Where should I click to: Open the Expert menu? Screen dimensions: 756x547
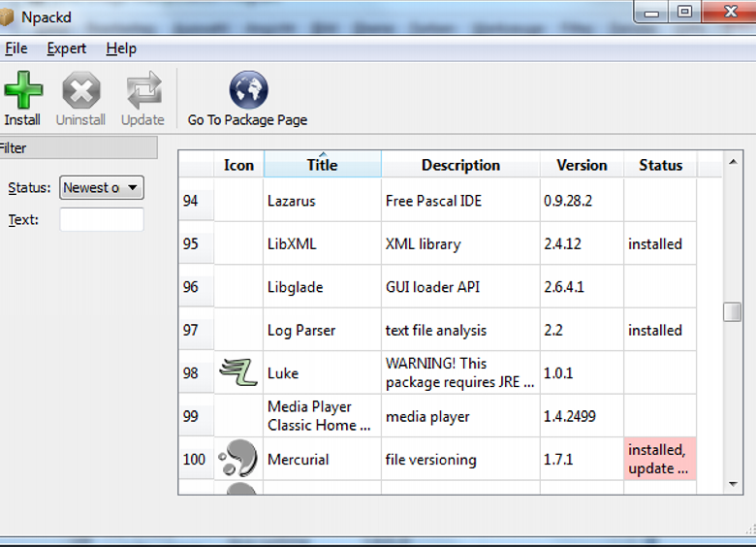pyautogui.click(x=66, y=48)
